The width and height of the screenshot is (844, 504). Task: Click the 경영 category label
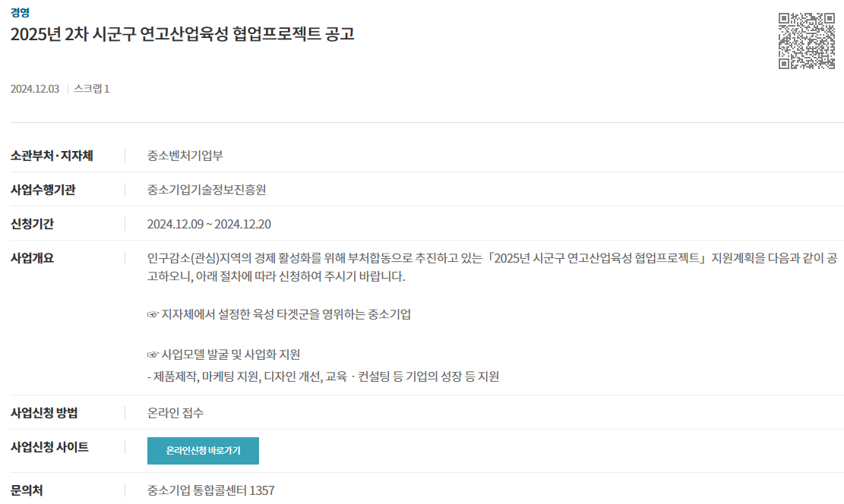coord(20,12)
